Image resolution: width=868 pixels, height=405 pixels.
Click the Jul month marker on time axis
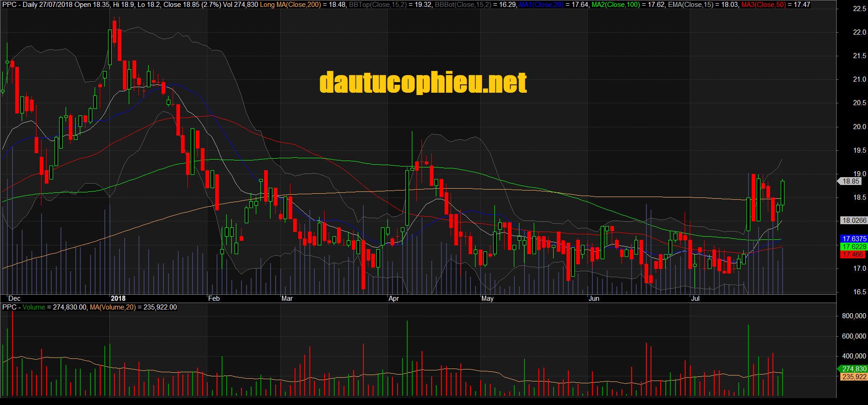[695, 298]
